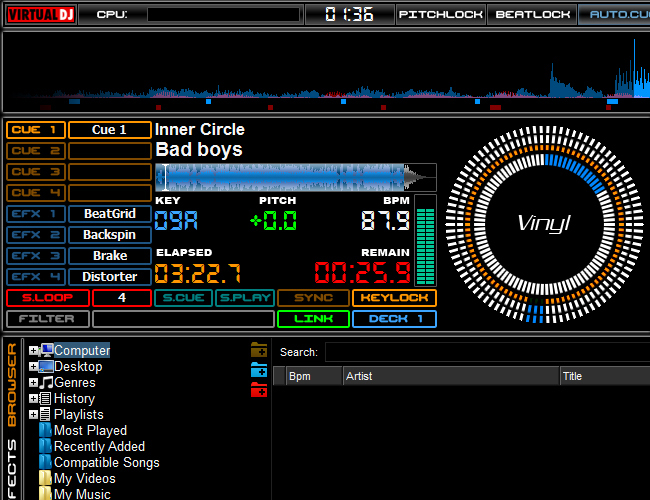Screen dimensions: 650x500
Task: Click the SYNC button
Action: (313, 298)
